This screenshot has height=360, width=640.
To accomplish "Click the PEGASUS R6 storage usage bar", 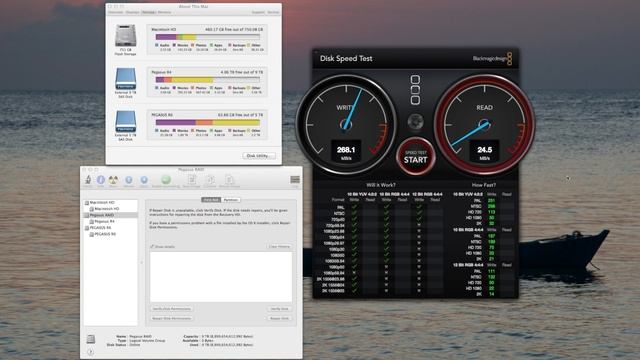I will coord(208,122).
